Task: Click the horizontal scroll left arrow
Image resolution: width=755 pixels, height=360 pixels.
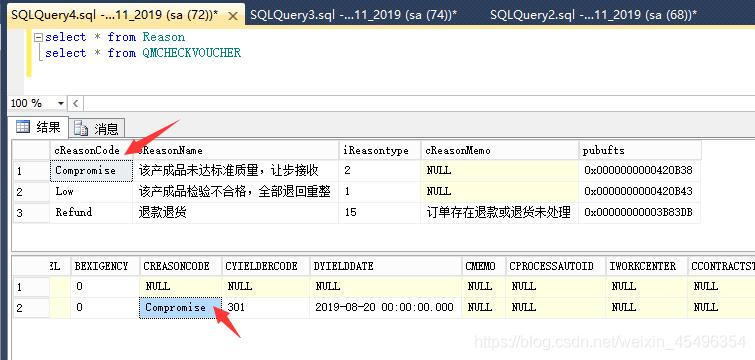Action: (76, 103)
